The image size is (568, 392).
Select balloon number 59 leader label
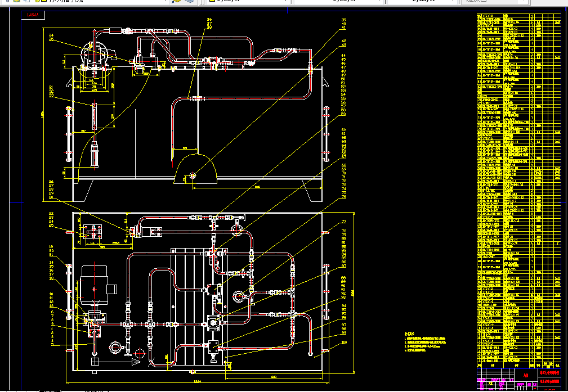[343, 114]
